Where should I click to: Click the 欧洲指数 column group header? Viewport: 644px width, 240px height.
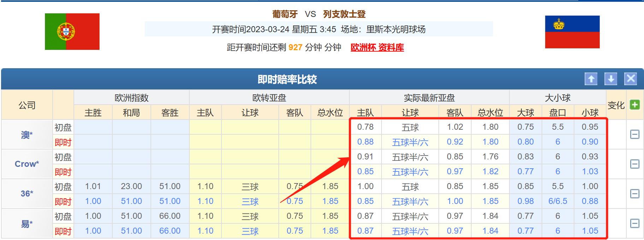click(131, 98)
